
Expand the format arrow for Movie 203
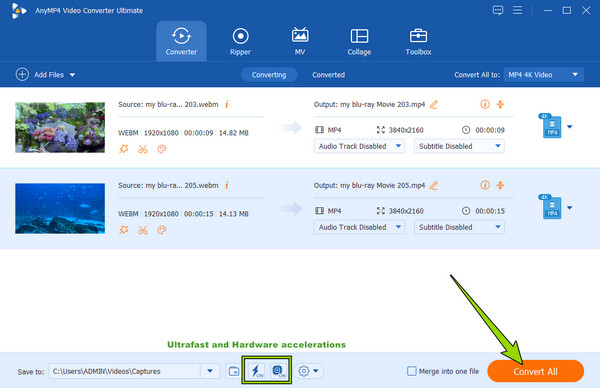point(569,127)
